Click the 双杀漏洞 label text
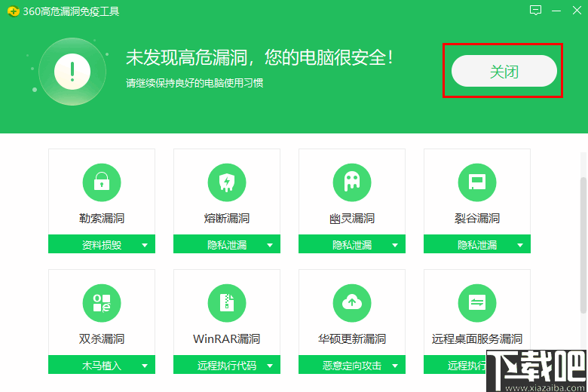This screenshot has height=392, width=588. (102, 339)
